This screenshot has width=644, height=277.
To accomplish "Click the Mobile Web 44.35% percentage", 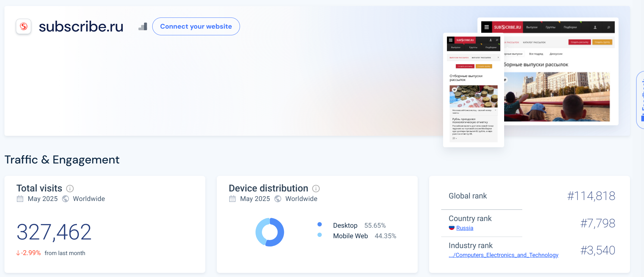I will (x=386, y=236).
